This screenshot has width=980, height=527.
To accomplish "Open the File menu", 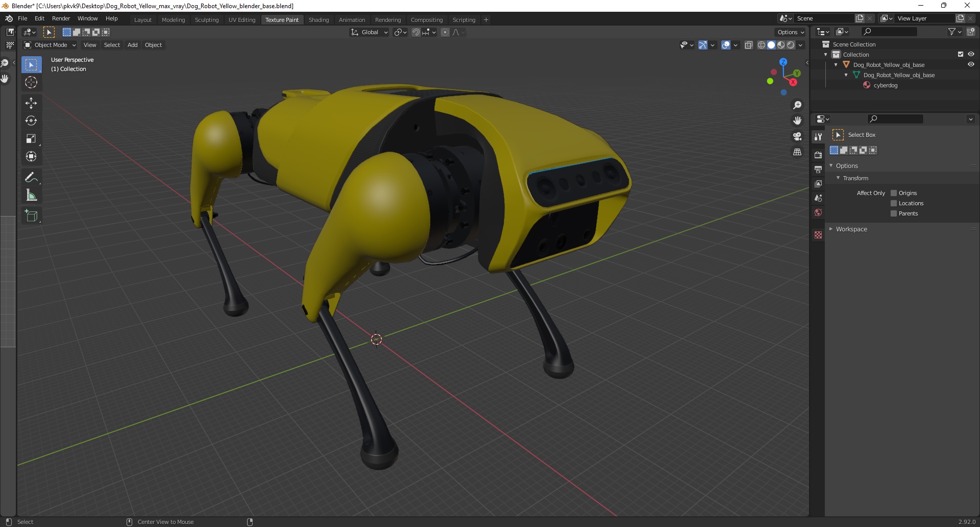I will (x=22, y=18).
